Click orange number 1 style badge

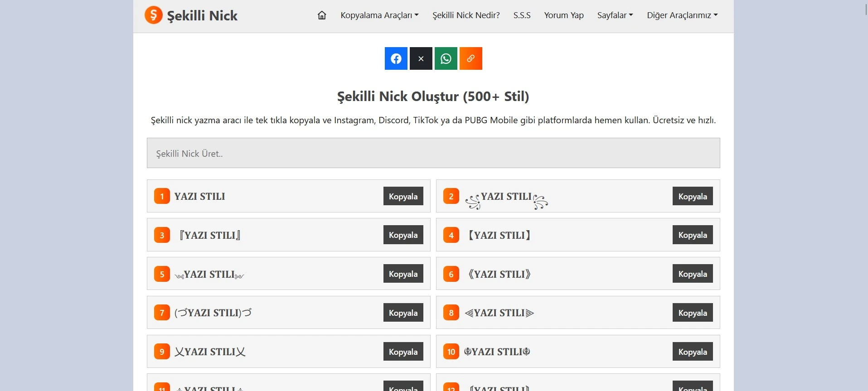coord(162,196)
